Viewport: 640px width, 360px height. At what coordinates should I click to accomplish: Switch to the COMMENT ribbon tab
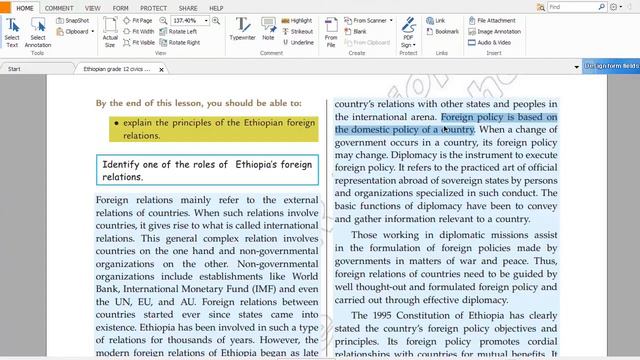tap(59, 8)
